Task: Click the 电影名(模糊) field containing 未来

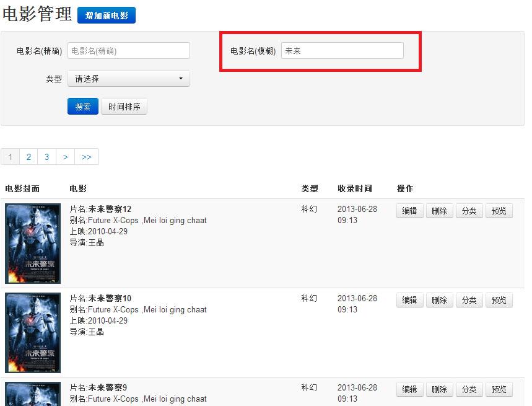Action: pyautogui.click(x=342, y=51)
